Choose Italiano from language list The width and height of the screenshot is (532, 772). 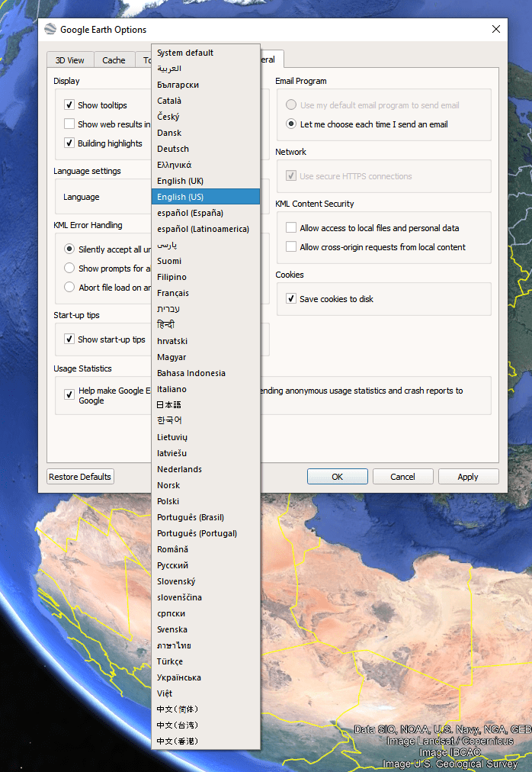206,389
